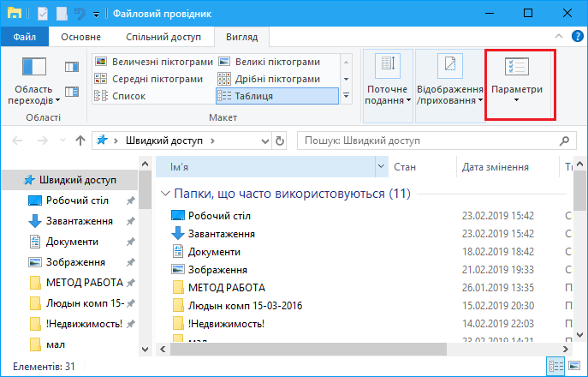Select Робочий стіл in navigation pane
588x377 pixels.
coord(69,200)
